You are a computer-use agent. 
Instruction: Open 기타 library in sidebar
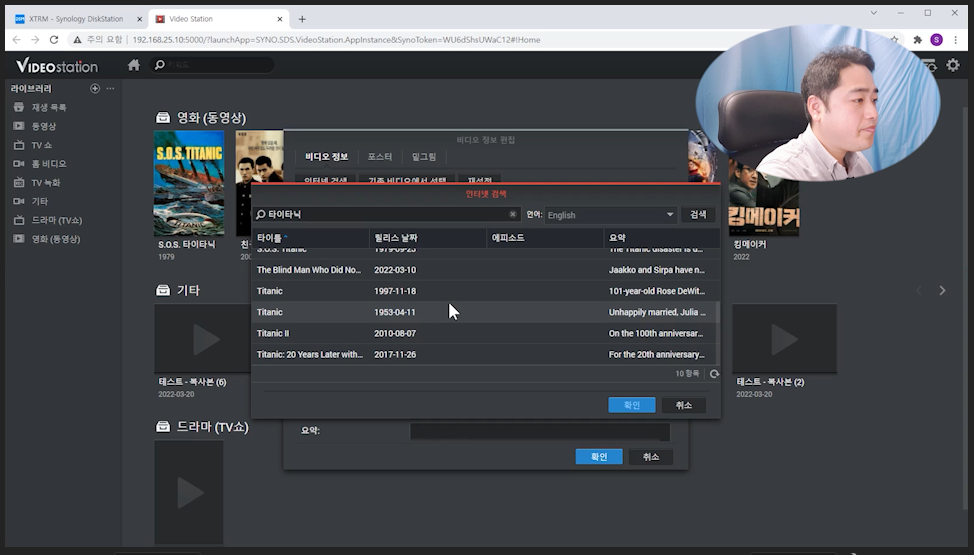click(39, 201)
